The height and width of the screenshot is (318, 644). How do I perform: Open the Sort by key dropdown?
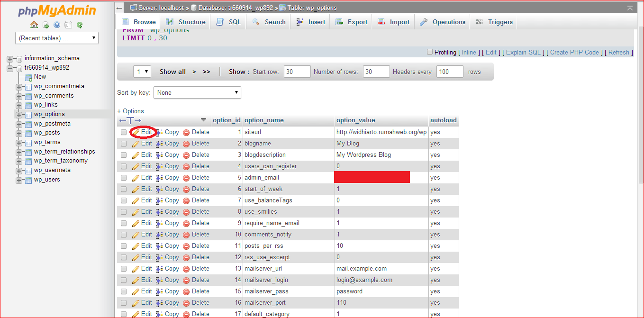[x=197, y=92]
